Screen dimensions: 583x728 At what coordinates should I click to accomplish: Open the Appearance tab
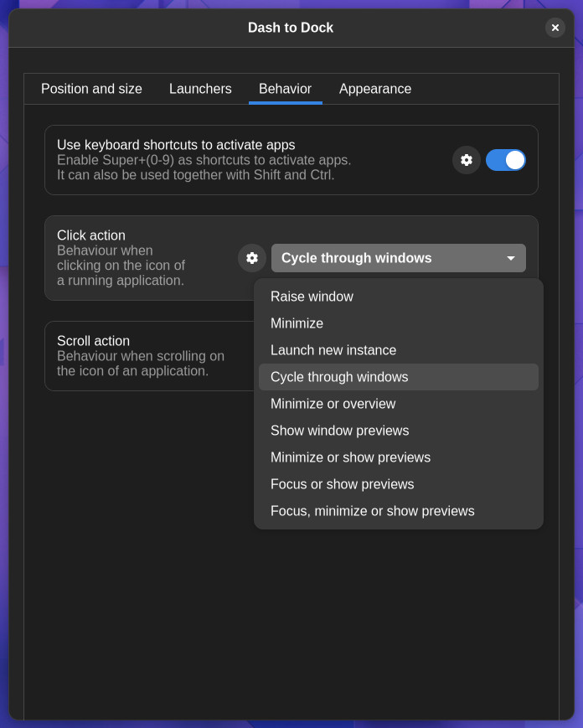375,89
